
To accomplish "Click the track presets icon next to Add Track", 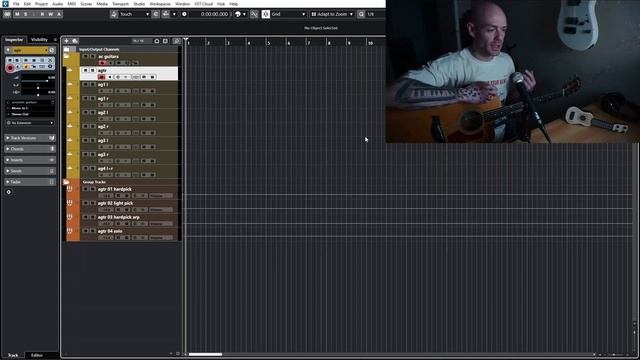I will click(x=75, y=41).
